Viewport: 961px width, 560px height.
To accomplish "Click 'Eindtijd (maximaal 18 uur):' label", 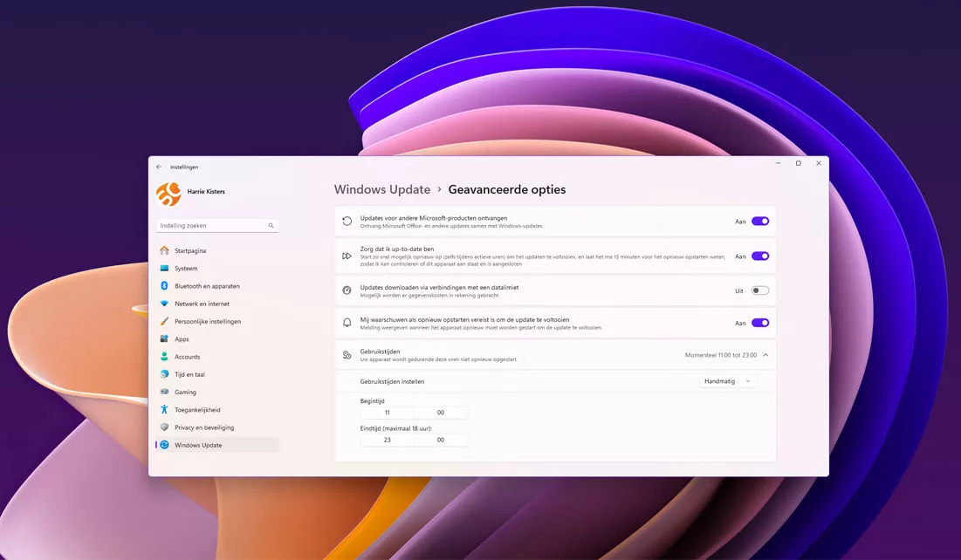I will click(396, 428).
